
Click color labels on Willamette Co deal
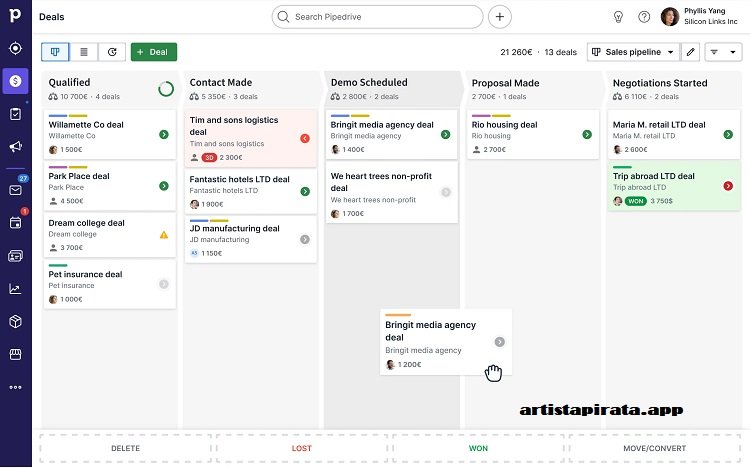(x=68, y=116)
